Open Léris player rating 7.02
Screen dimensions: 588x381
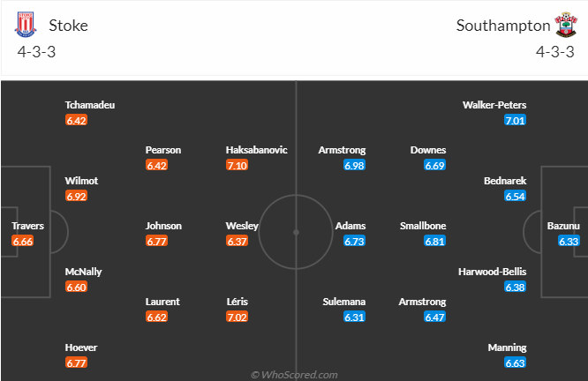pyautogui.click(x=238, y=317)
